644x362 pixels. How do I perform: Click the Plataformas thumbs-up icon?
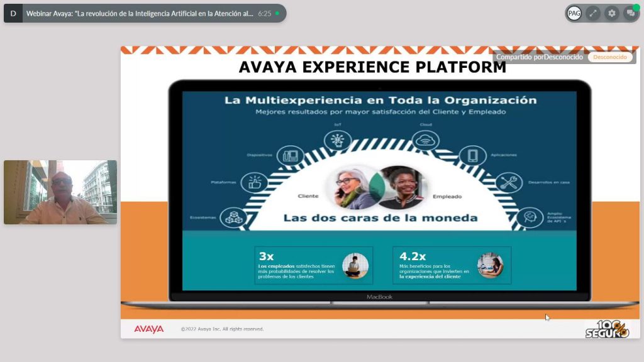[254, 183]
